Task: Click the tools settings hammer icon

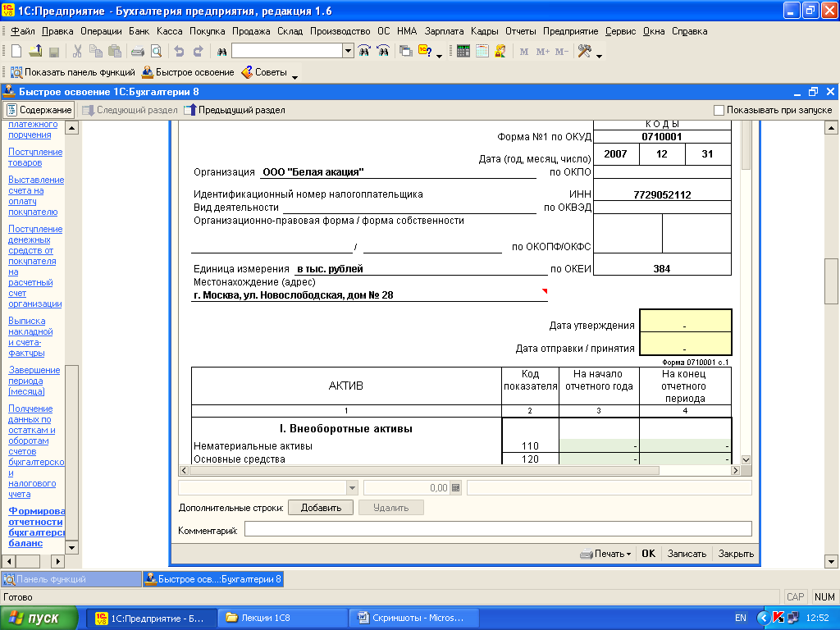Action: click(x=584, y=52)
